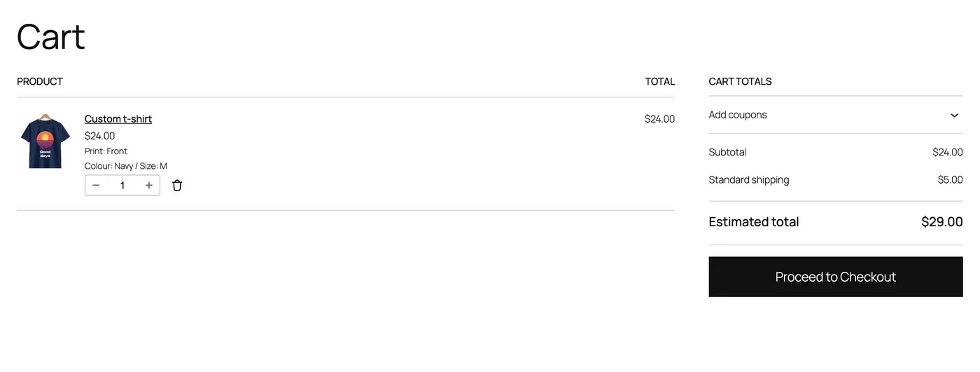Click the navy t-shirt product thumbnail

(x=45, y=142)
